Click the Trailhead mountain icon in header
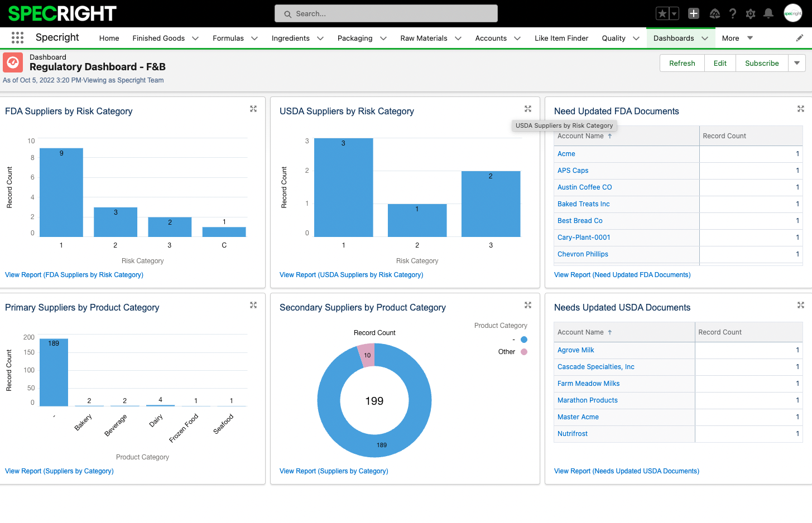Screen dimensions: 812x523 [x=714, y=13]
